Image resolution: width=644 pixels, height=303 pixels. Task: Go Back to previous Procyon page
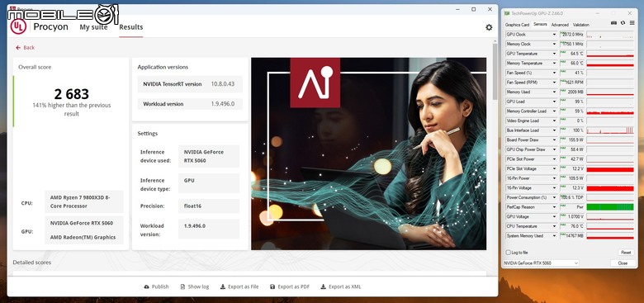pos(25,48)
